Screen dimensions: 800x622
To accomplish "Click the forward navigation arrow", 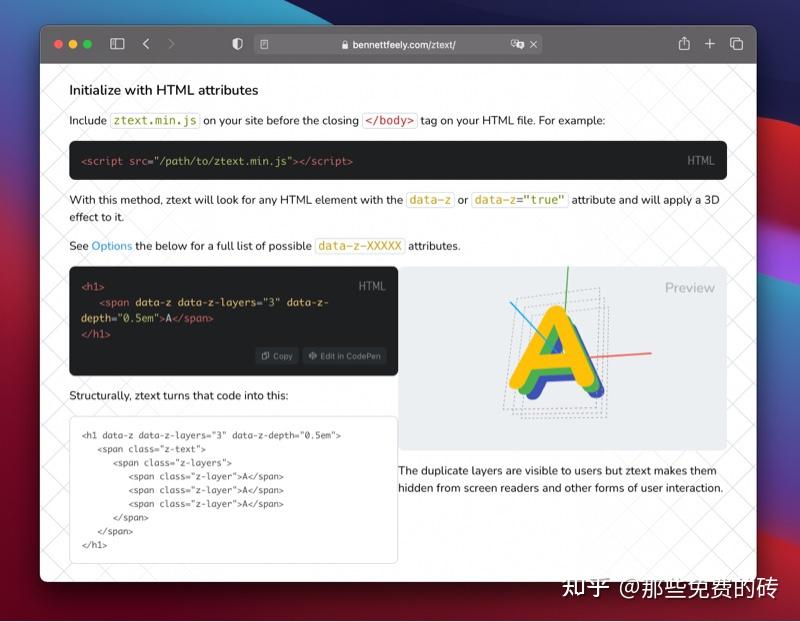I will coord(171,43).
